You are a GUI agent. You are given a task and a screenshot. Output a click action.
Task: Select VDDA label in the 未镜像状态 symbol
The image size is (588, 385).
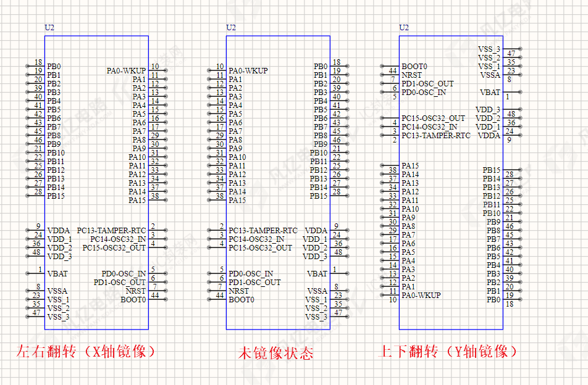tap(316, 231)
